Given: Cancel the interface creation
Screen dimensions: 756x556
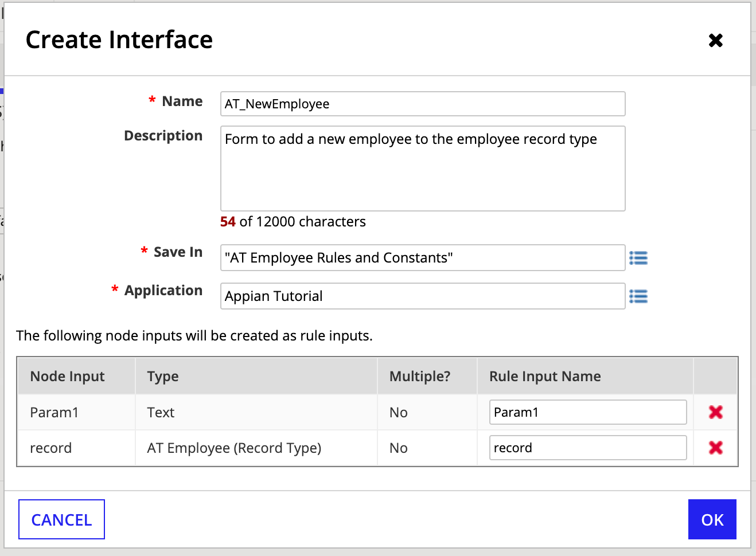Looking at the screenshot, I should 61,519.
